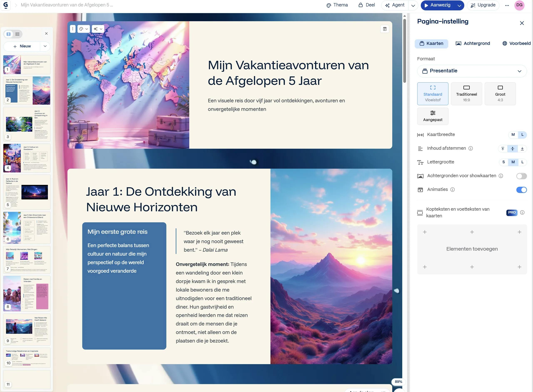Screen dimensions: 533x392
Task: Switch to the Achtergrond tab
Action: 473,44
